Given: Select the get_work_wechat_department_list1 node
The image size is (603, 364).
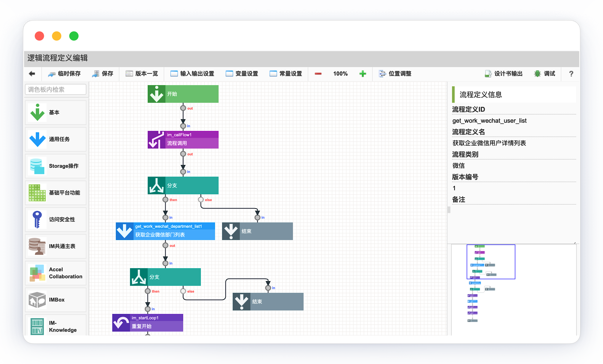Looking at the screenshot, I should 165,231.
